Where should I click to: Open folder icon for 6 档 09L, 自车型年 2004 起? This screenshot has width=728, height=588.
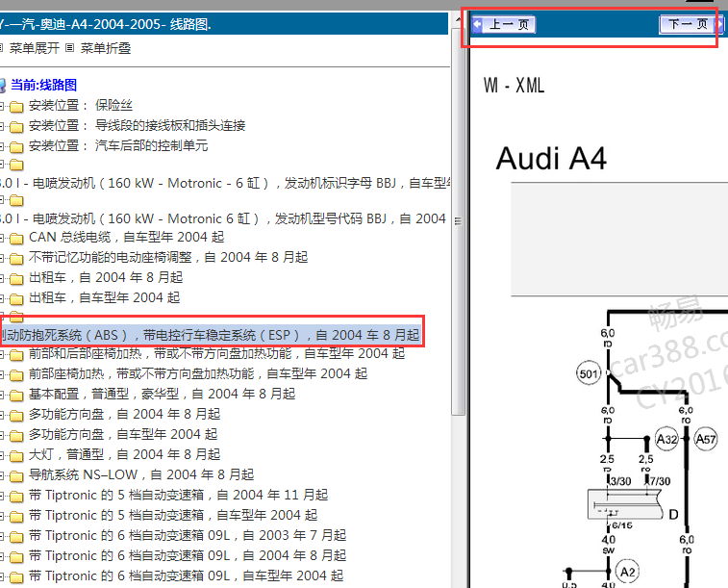click(x=16, y=577)
